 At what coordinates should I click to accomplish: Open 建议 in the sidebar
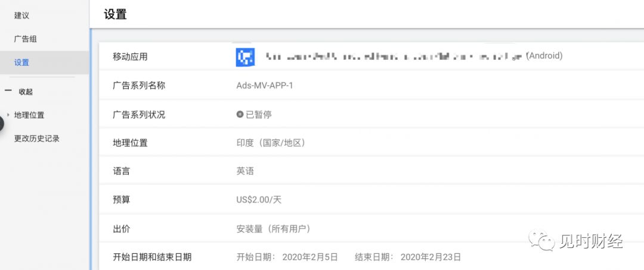pos(21,16)
